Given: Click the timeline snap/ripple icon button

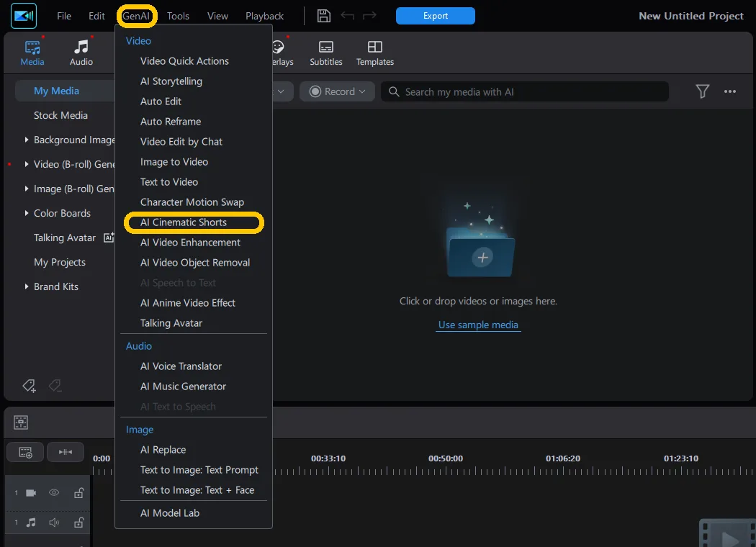Looking at the screenshot, I should pos(65,452).
